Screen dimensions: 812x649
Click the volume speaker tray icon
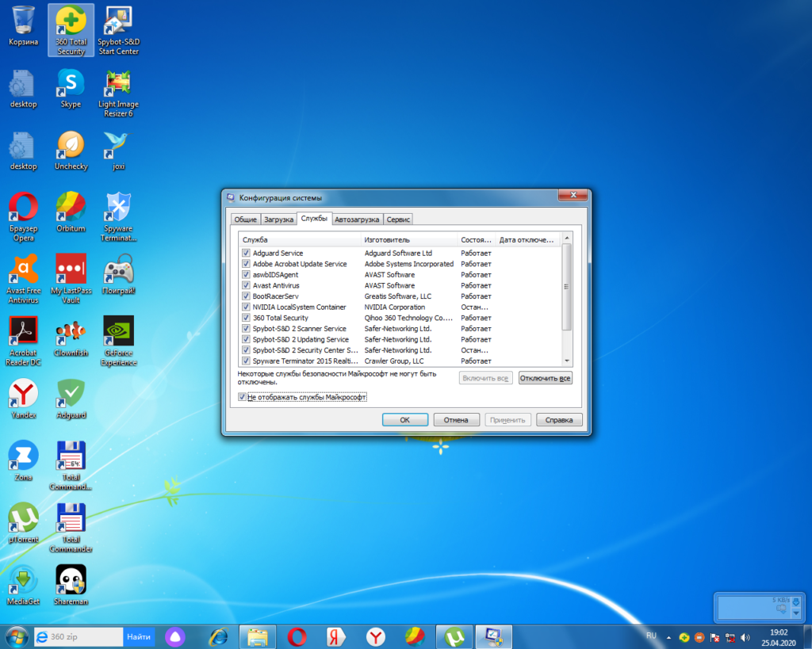click(x=745, y=638)
